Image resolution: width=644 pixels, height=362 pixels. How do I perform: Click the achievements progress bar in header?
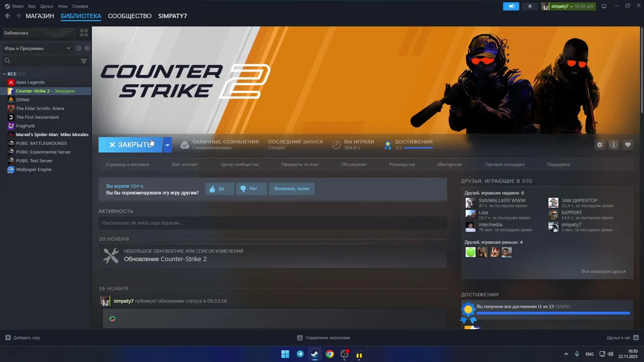418,148
